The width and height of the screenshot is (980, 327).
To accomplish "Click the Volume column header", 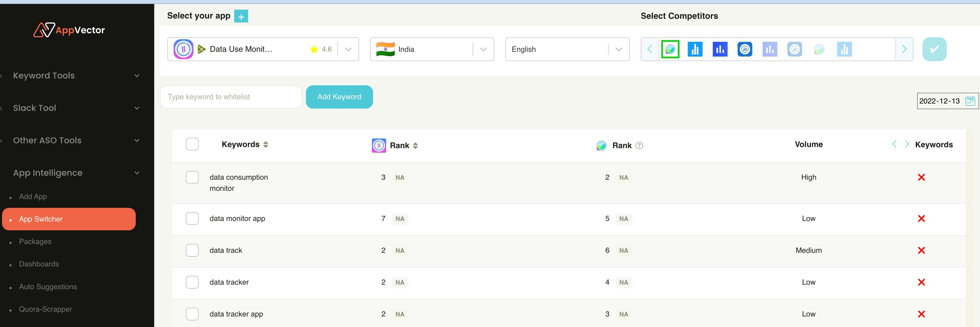I will [808, 144].
